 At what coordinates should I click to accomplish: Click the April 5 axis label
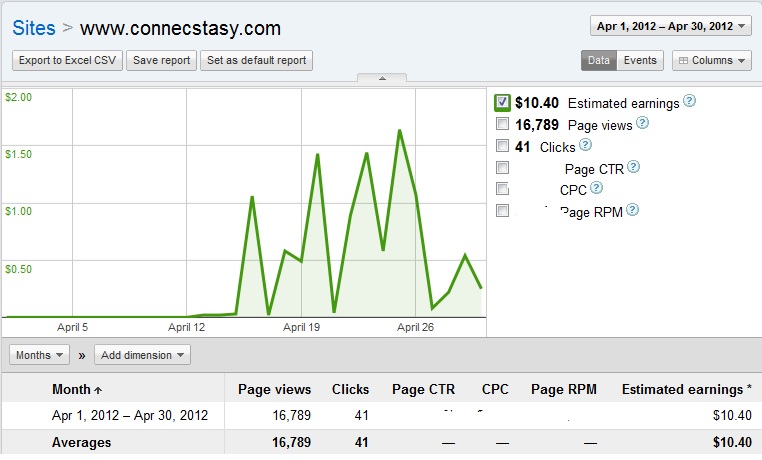tap(72, 327)
